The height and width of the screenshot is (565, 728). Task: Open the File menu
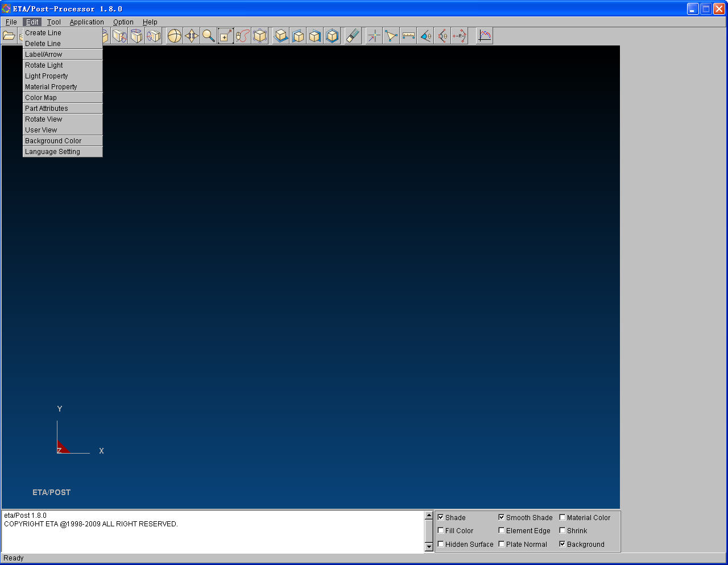[11, 22]
